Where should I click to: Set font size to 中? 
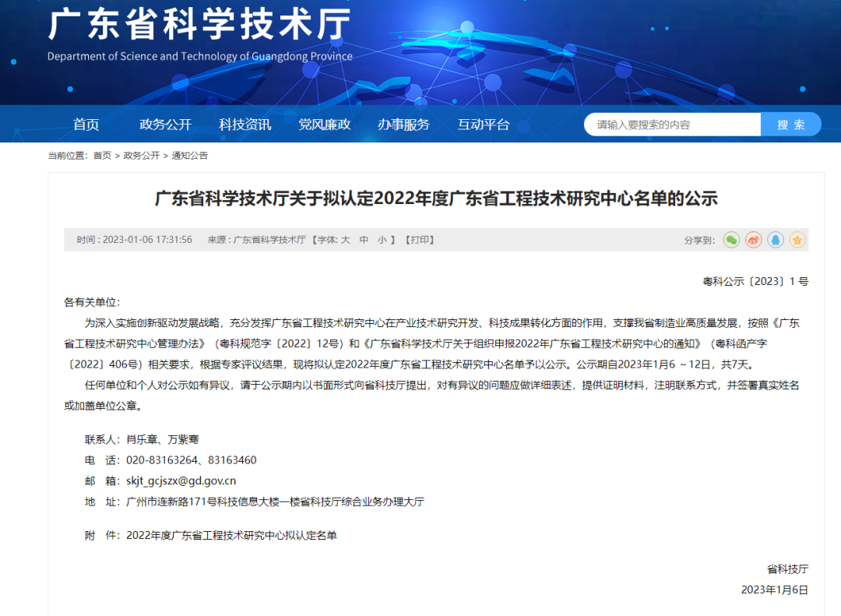tap(364, 240)
